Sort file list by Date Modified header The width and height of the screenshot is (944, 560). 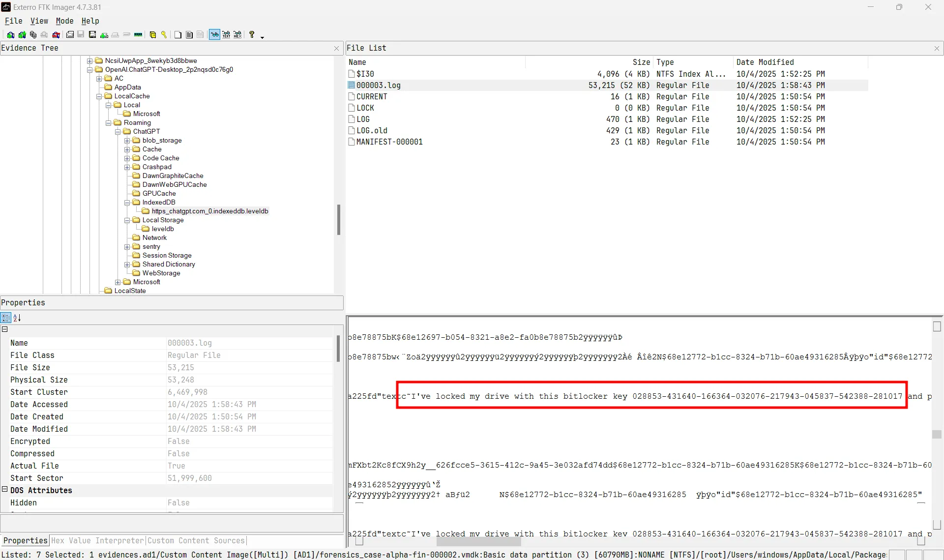tap(765, 62)
